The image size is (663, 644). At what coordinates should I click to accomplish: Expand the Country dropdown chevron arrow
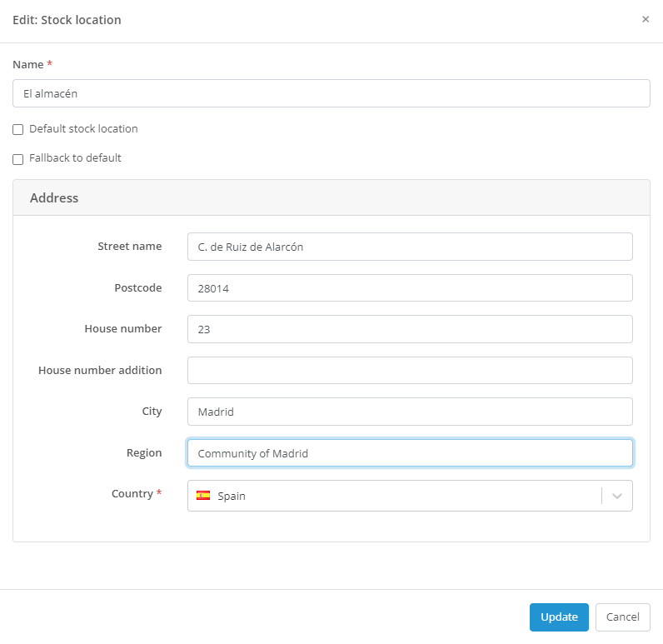[617, 496]
